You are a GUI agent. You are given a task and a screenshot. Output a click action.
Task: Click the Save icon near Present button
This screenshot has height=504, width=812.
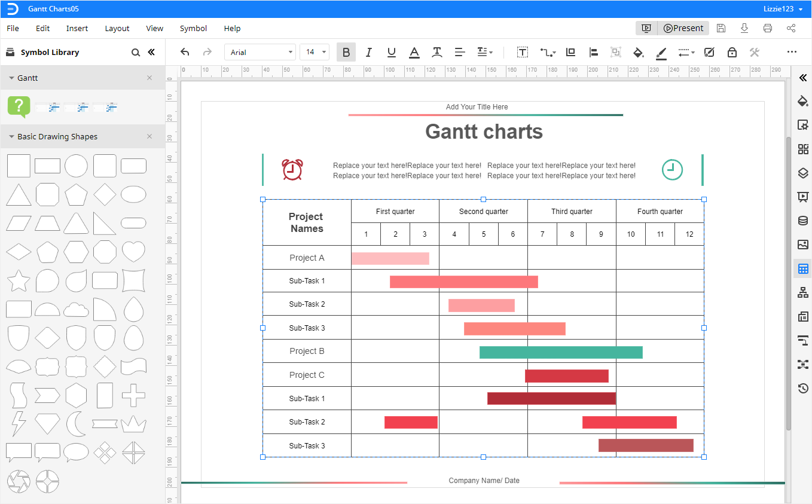point(721,28)
